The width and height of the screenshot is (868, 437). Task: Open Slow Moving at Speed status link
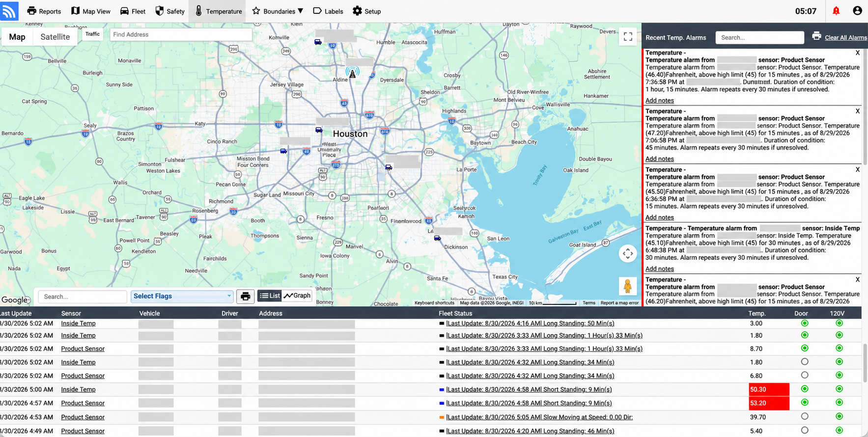tap(539, 417)
